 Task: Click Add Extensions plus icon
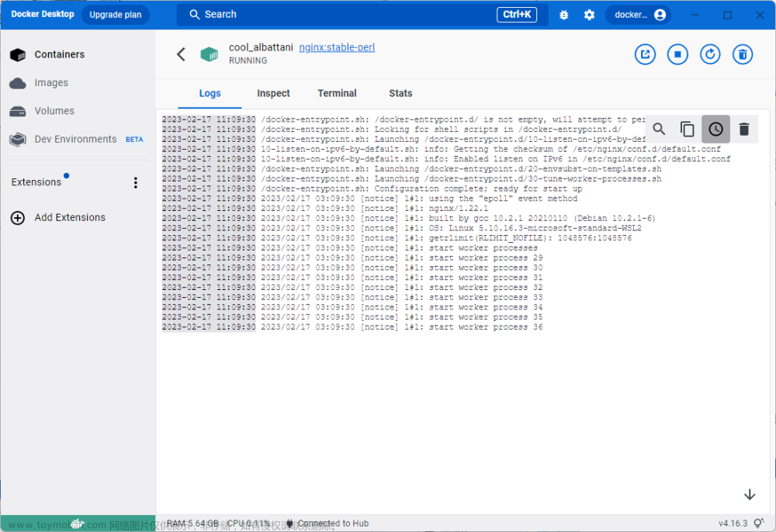click(x=18, y=218)
